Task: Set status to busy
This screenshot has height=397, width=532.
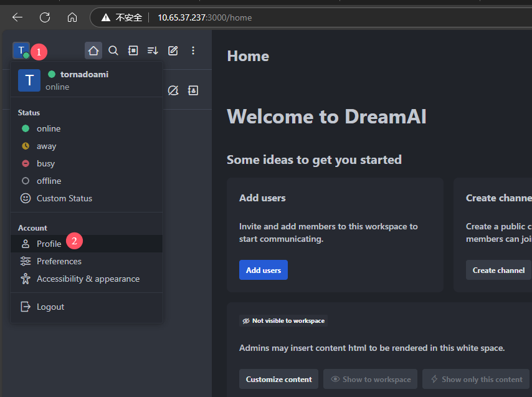Action: pyautogui.click(x=87, y=163)
